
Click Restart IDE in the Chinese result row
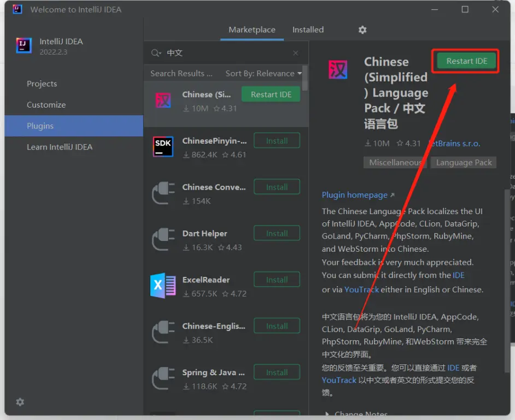[271, 94]
